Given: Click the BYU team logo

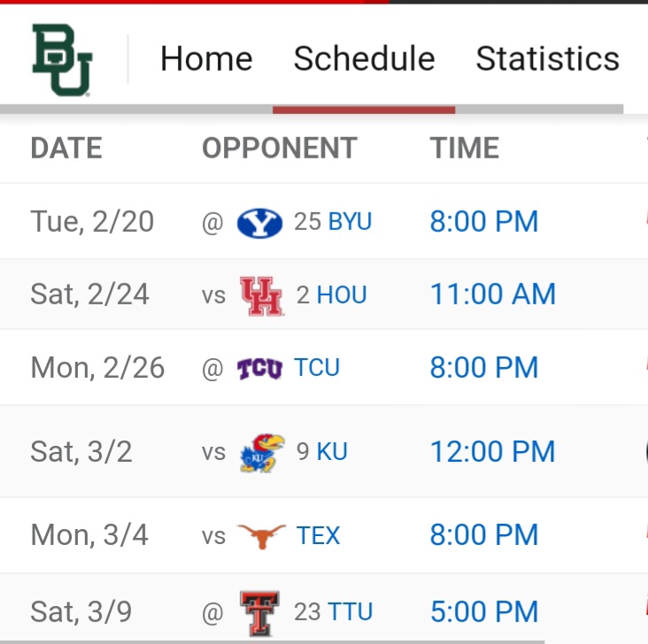Looking at the screenshot, I should tap(259, 223).
